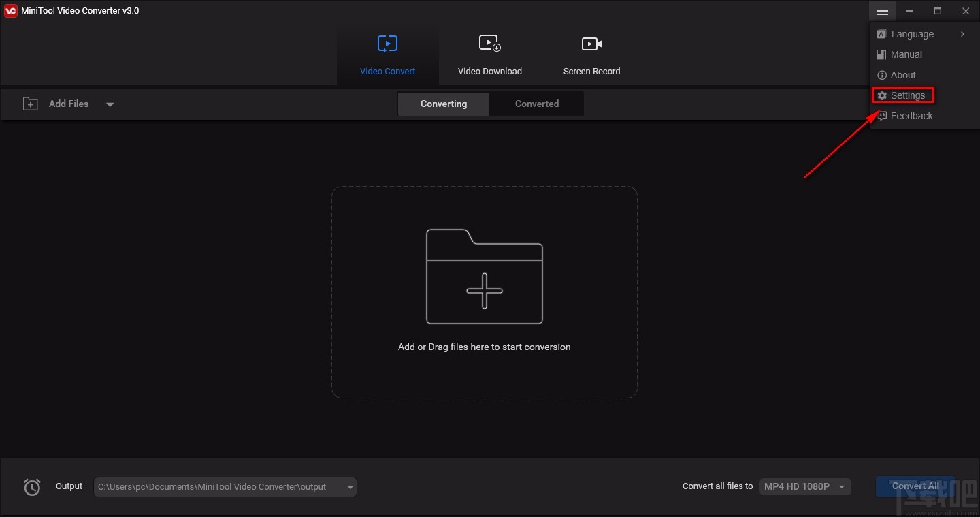The width and height of the screenshot is (980, 517).
Task: Click the Convert All button
Action: (x=915, y=486)
